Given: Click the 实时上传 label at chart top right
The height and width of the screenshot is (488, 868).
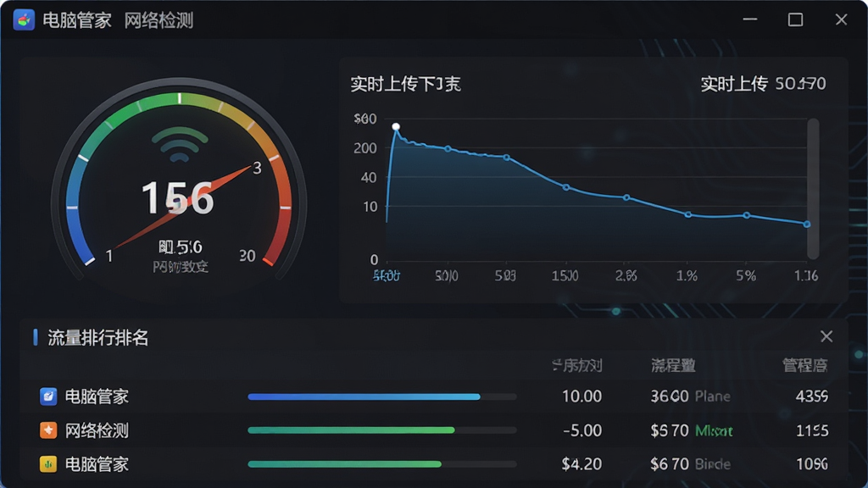Looking at the screenshot, I should pos(734,84).
